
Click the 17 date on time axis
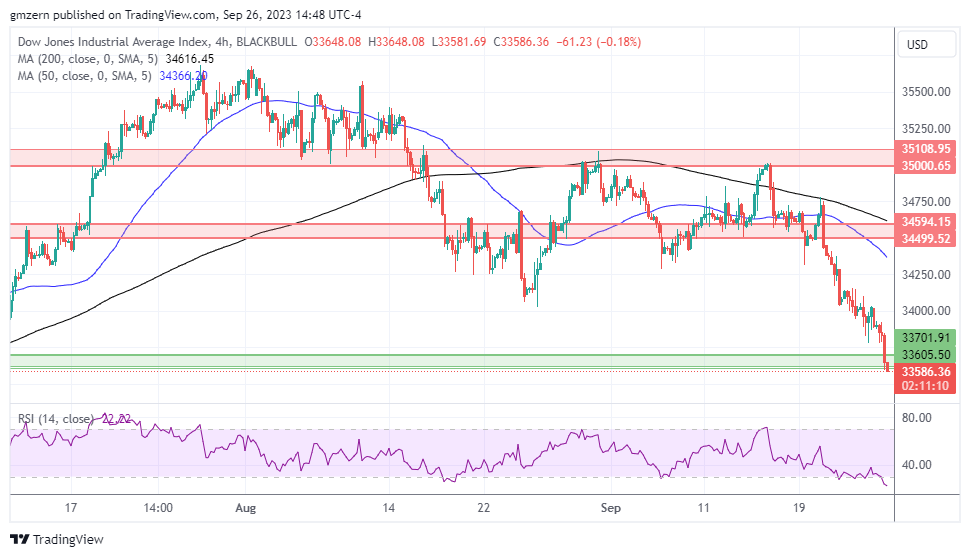(x=71, y=508)
